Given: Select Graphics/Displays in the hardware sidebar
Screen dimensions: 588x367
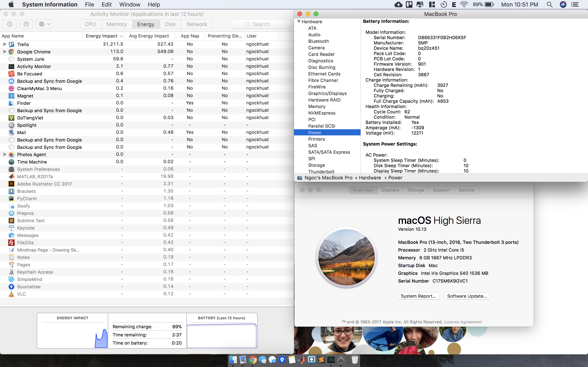Looking at the screenshot, I should [x=327, y=93].
